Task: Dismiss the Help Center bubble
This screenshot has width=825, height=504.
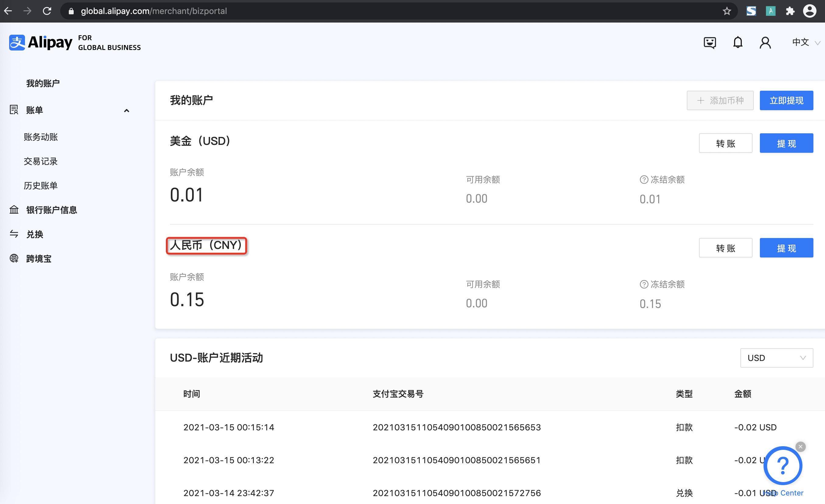Action: pos(800,446)
